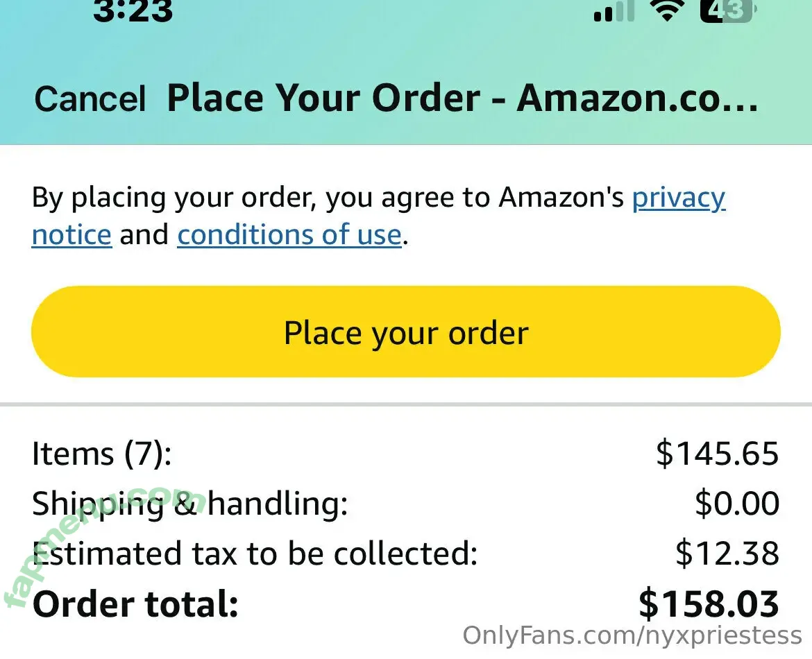Open Amazon's privacy notice link
The height and width of the screenshot is (659, 812).
pyautogui.click(x=678, y=198)
